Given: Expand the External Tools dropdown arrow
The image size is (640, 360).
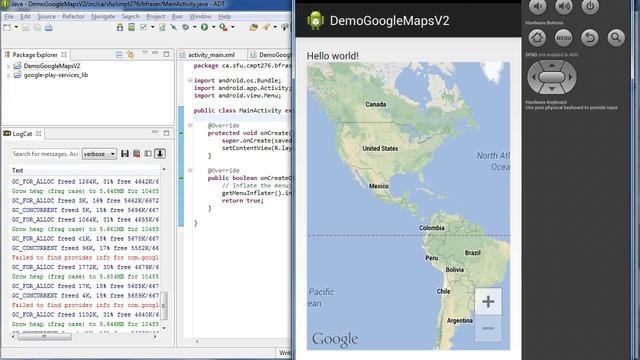Looking at the screenshot, I should (233, 27).
